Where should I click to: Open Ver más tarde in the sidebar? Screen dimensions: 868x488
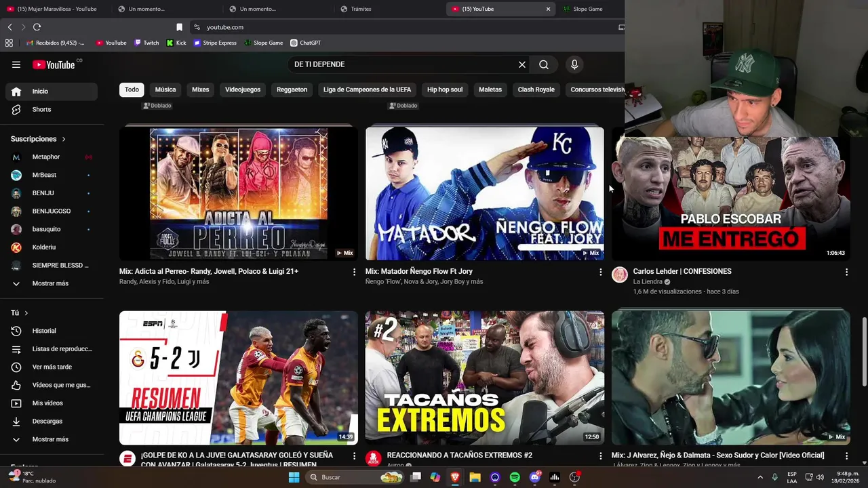coord(52,367)
